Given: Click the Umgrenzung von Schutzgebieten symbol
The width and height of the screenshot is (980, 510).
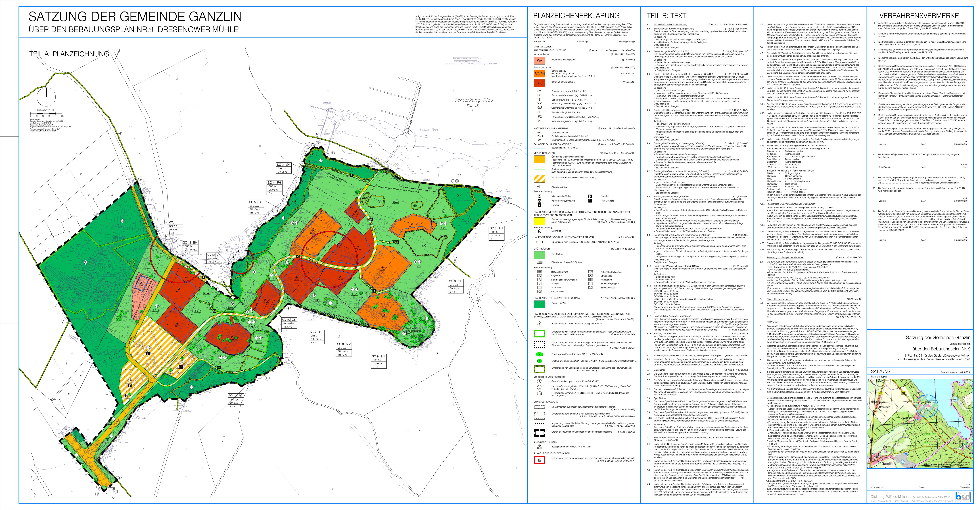Looking at the screenshot, I should (x=539, y=369).
